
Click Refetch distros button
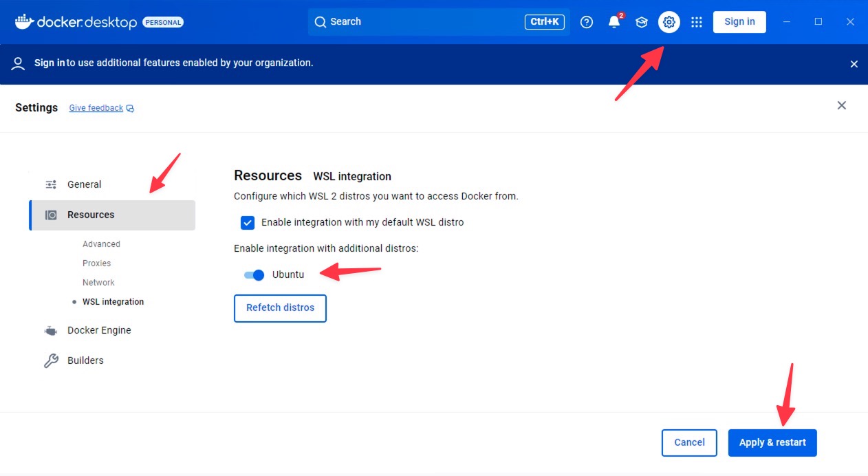coord(280,308)
